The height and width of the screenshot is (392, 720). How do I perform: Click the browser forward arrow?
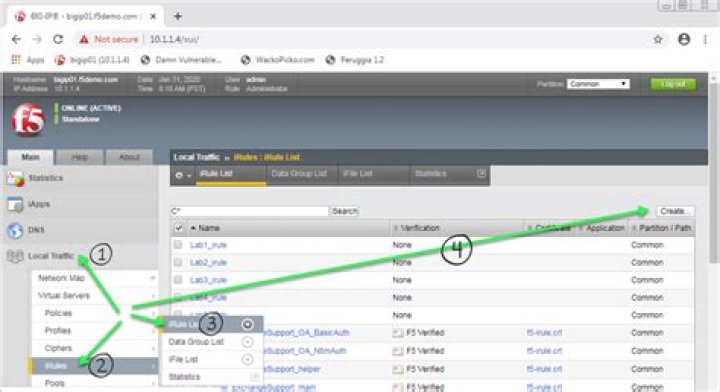pos(37,39)
